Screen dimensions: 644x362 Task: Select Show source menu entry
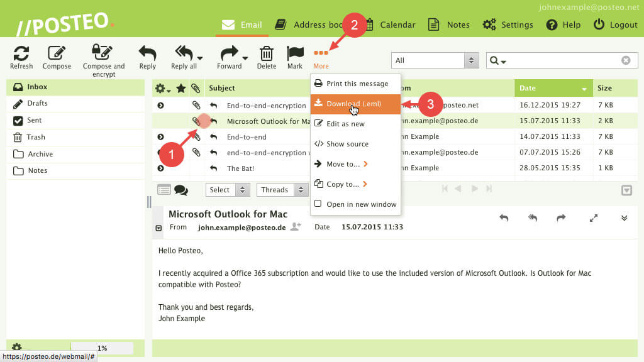click(347, 144)
